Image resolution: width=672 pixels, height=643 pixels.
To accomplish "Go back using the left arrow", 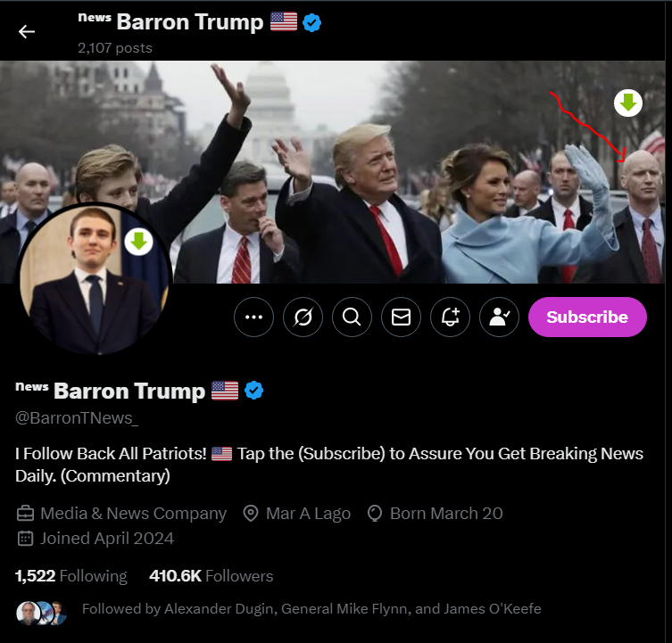I will pos(27,32).
